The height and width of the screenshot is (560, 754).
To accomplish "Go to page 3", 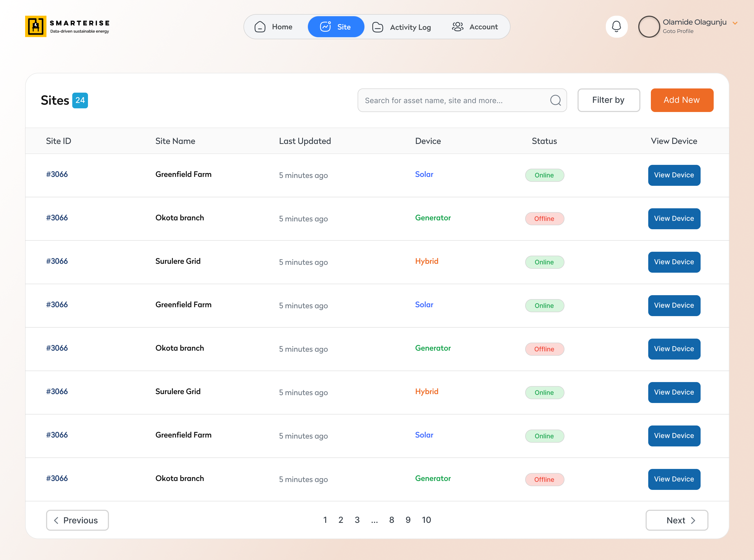I will [x=357, y=520].
